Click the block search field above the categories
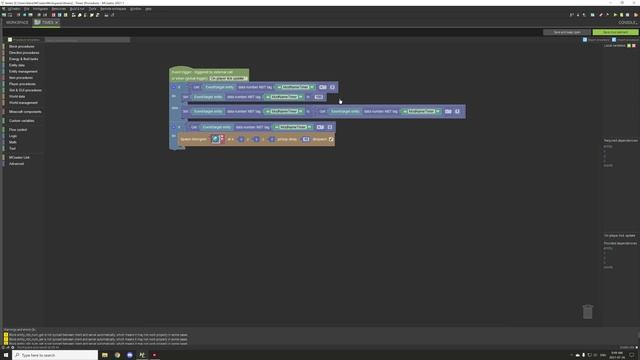The width and height of the screenshot is (640, 360). coord(87,40)
